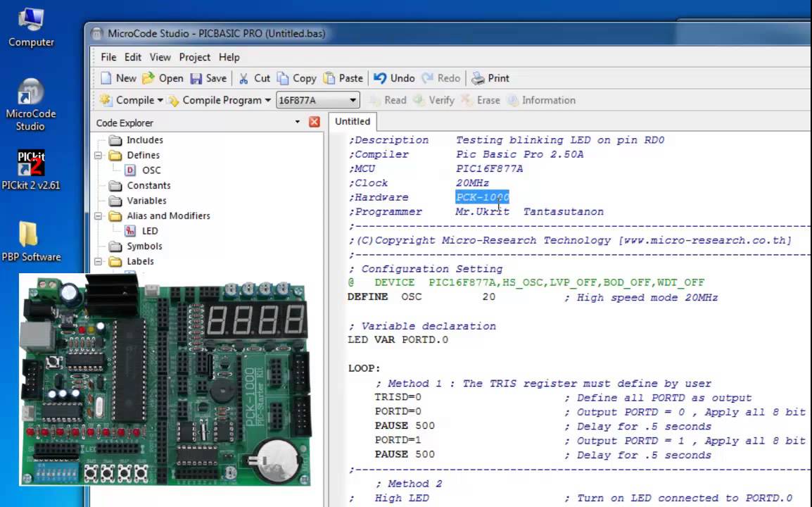Select Includes in Code Explorer
The image size is (812, 507).
pos(144,140)
